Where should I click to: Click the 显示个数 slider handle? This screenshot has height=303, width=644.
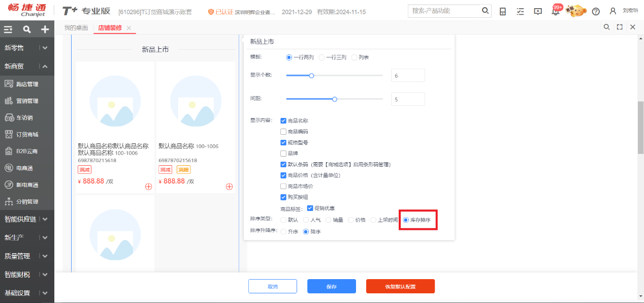(312, 76)
